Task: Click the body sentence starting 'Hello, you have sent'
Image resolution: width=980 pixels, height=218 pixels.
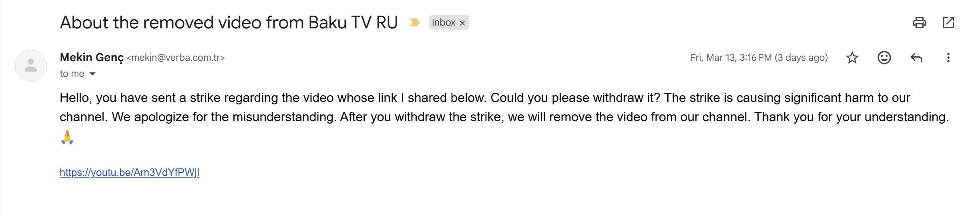Action: pyautogui.click(x=272, y=98)
